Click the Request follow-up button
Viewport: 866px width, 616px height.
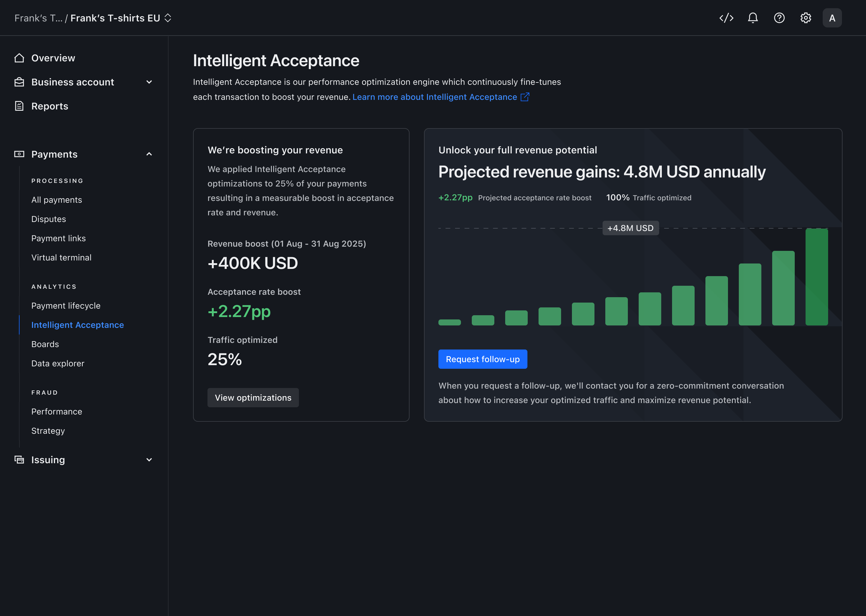(483, 359)
